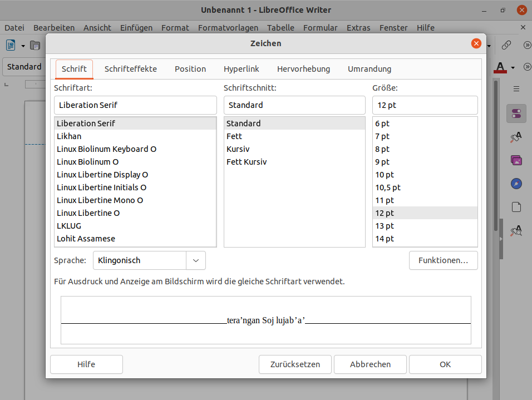Close the document with menu bar X
This screenshot has height=400, width=532.
pyautogui.click(x=523, y=27)
